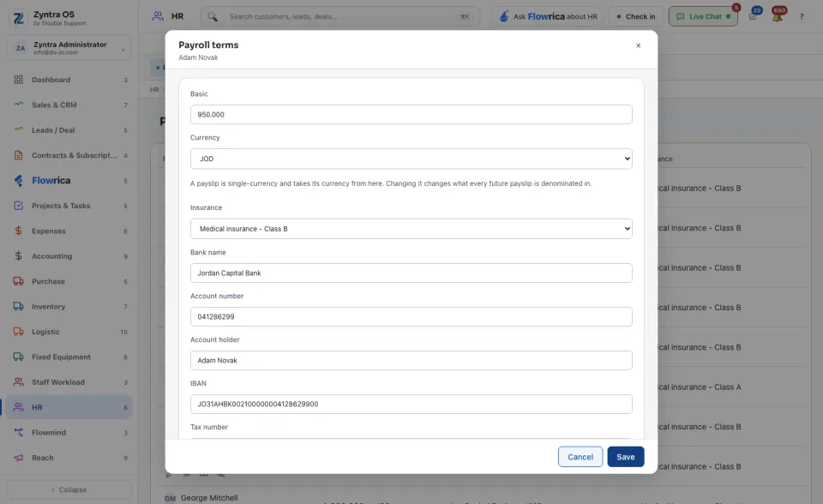Click the Staff Workload people icon
The image size is (823, 504).
pyautogui.click(x=18, y=381)
